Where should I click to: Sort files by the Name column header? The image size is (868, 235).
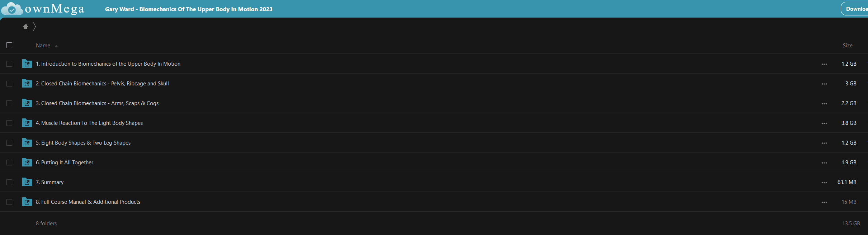[x=43, y=46]
